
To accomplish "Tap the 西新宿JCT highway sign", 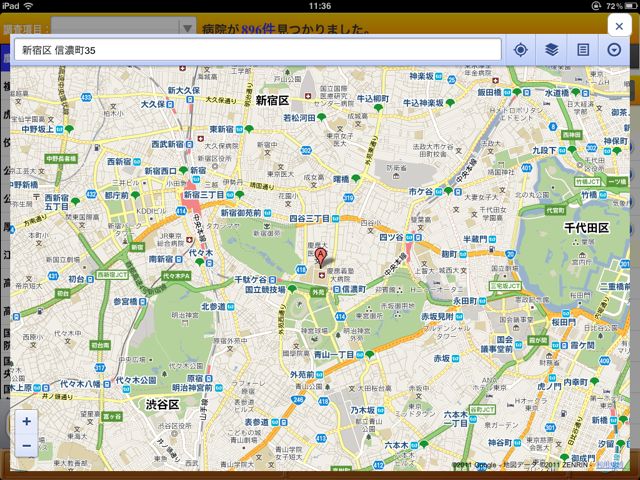I will pos(112,275).
